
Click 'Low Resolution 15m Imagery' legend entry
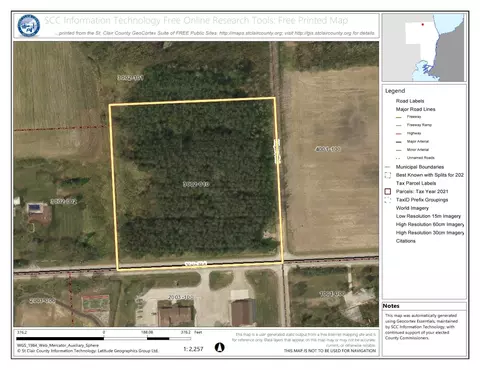(x=428, y=216)
